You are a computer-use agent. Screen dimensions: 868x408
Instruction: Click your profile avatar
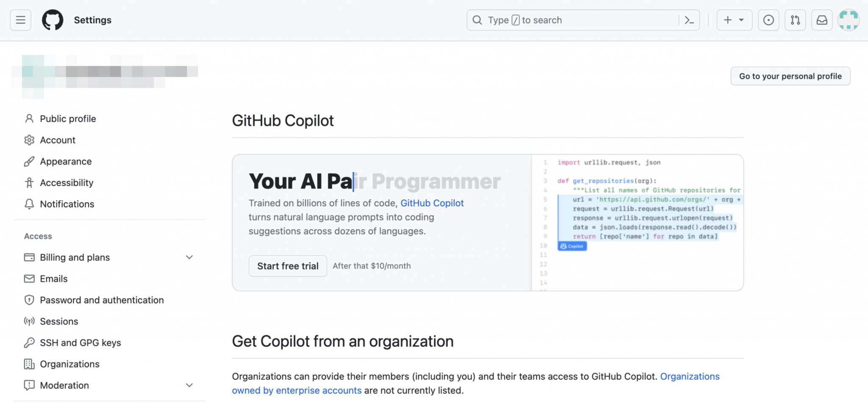point(848,20)
